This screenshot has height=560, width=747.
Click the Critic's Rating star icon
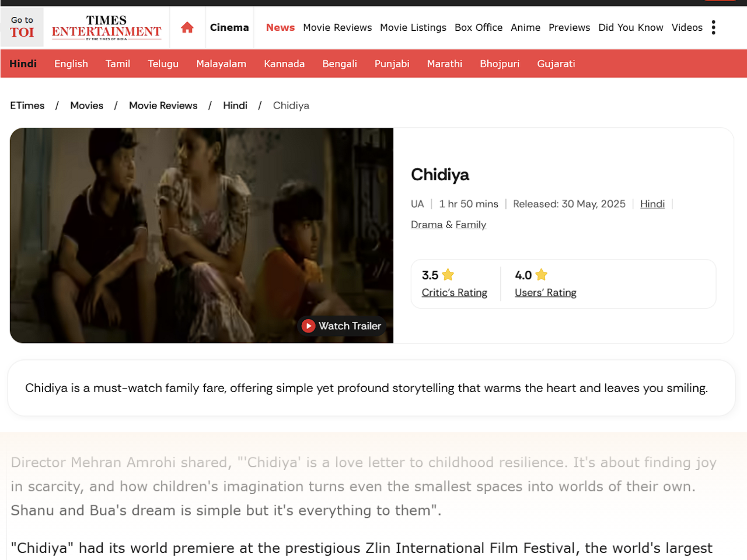(x=448, y=275)
